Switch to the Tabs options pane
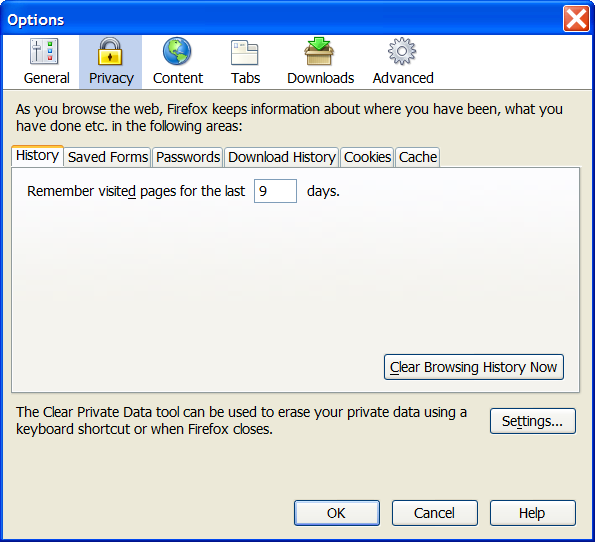 point(245,62)
